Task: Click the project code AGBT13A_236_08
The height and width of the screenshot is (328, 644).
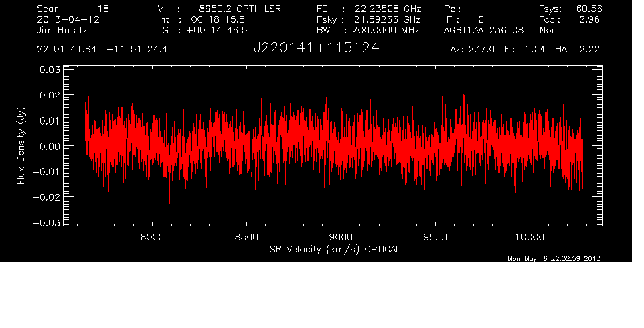Action: click(x=484, y=30)
